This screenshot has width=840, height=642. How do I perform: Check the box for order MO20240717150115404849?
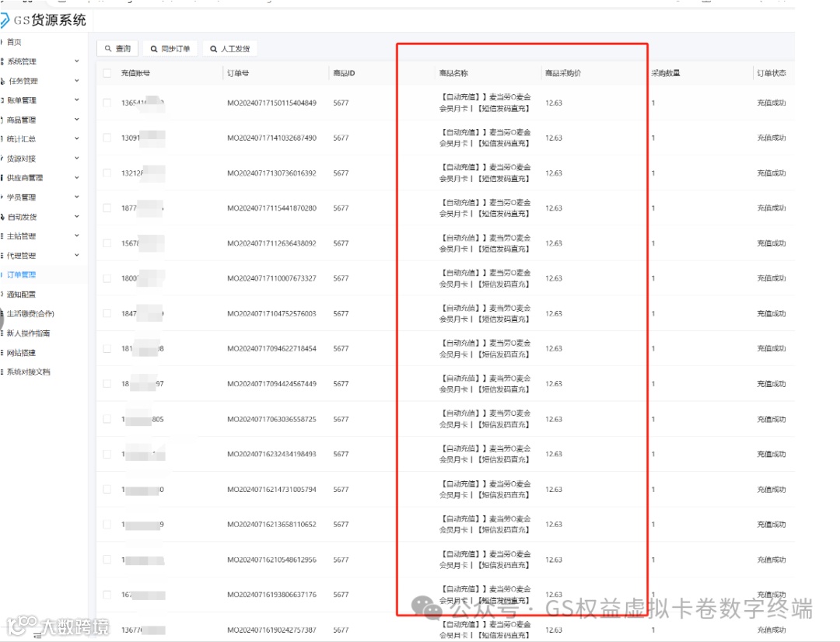tap(107, 103)
